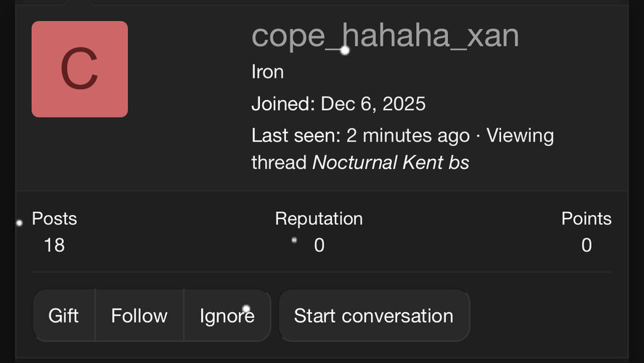The width and height of the screenshot is (644, 363).
Task: Start a conversation with this user
Action: (374, 316)
